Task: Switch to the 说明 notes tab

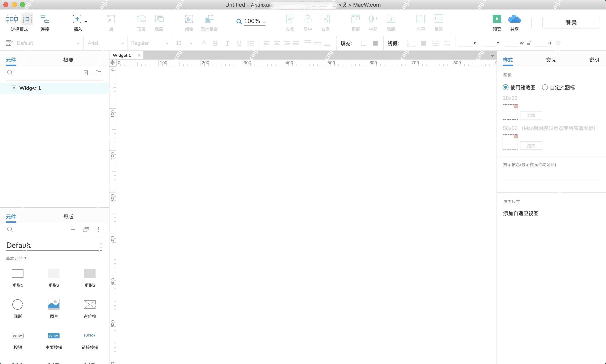Action: pos(594,60)
